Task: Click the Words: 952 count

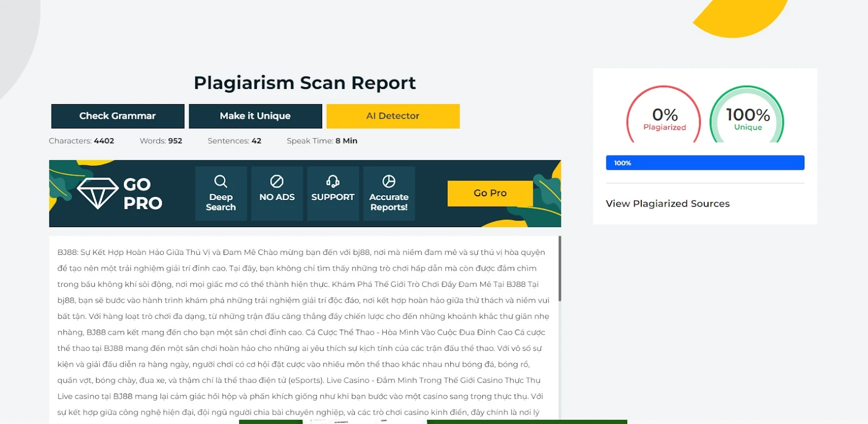Action: pyautogui.click(x=161, y=141)
